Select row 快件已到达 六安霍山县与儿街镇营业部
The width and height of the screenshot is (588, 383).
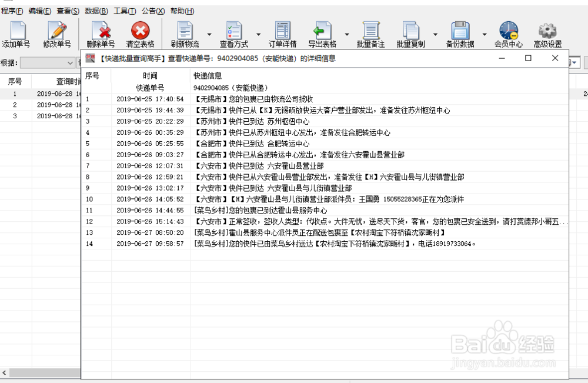325,188
